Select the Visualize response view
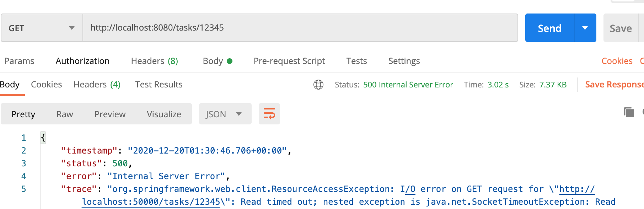 point(164,114)
